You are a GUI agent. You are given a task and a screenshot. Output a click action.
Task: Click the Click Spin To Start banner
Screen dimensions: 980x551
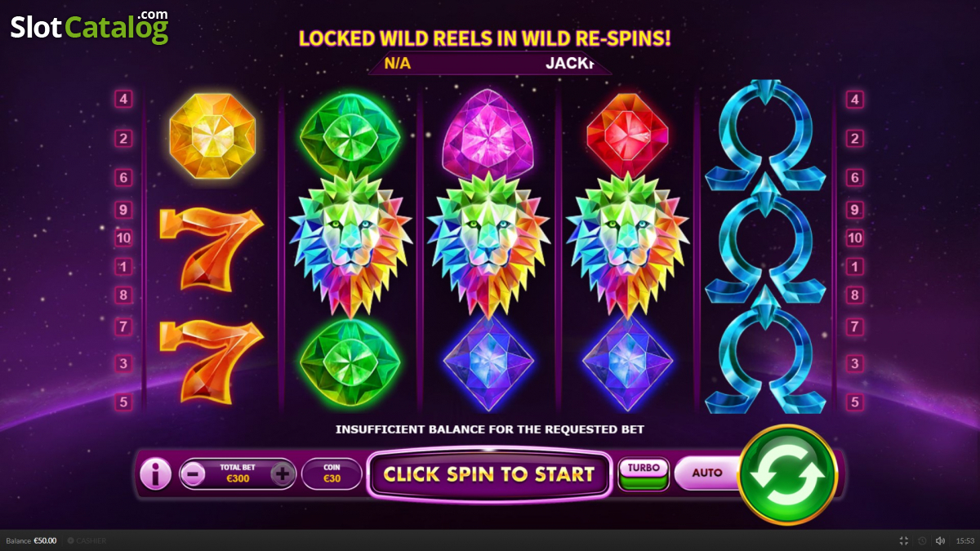click(x=489, y=473)
